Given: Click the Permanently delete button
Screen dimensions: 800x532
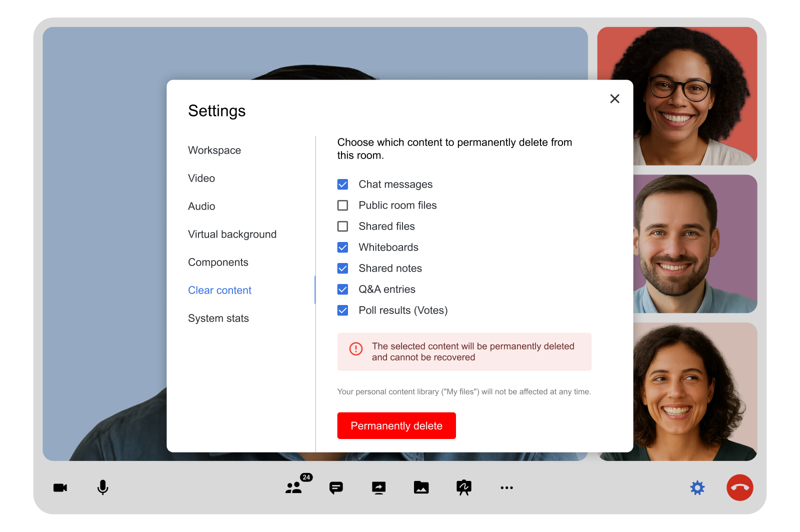Looking at the screenshot, I should [396, 425].
